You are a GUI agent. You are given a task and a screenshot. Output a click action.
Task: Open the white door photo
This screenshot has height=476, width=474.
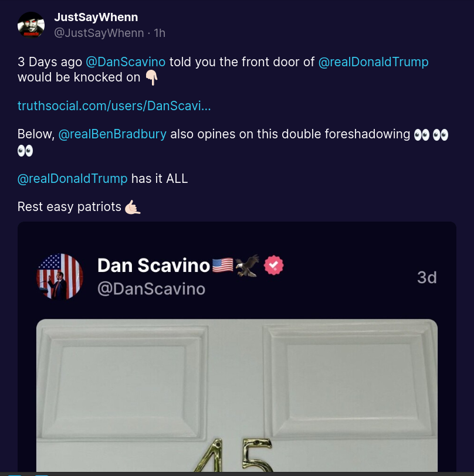pos(237,395)
